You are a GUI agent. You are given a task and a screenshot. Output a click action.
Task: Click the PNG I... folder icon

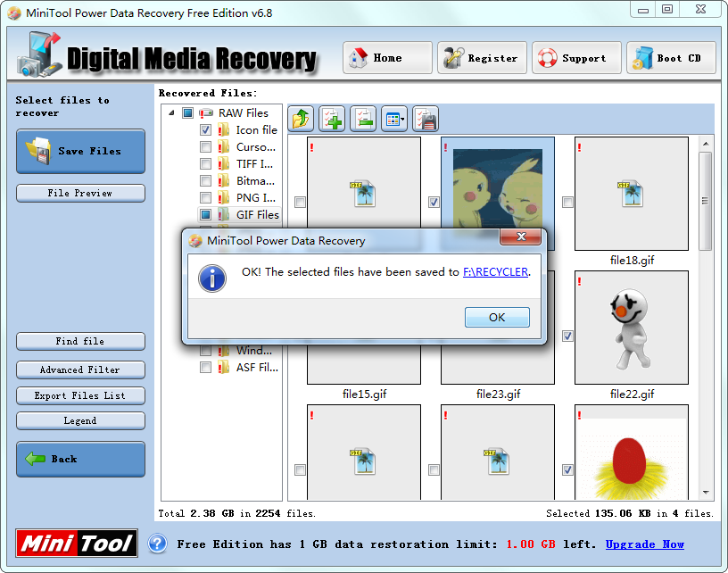pos(223,198)
